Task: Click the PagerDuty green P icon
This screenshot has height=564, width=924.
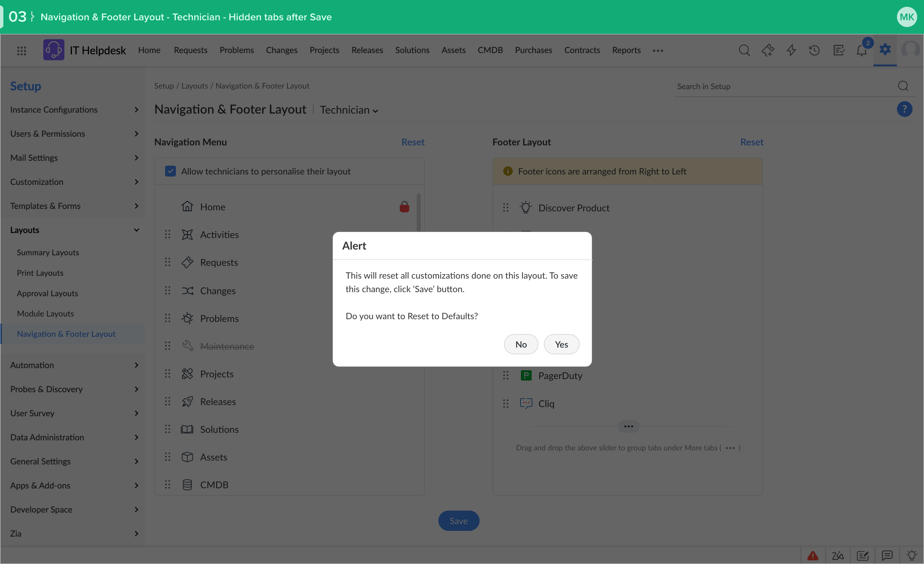Action: (526, 375)
